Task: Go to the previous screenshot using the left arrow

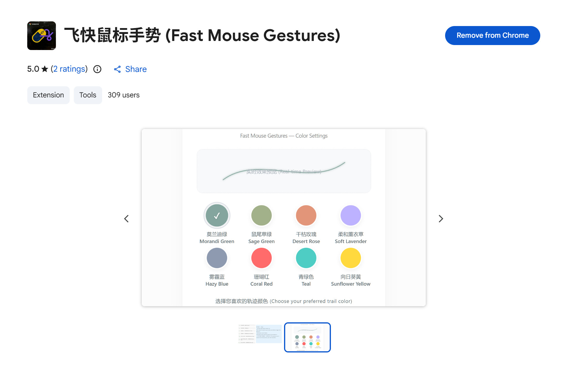Action: tap(127, 218)
